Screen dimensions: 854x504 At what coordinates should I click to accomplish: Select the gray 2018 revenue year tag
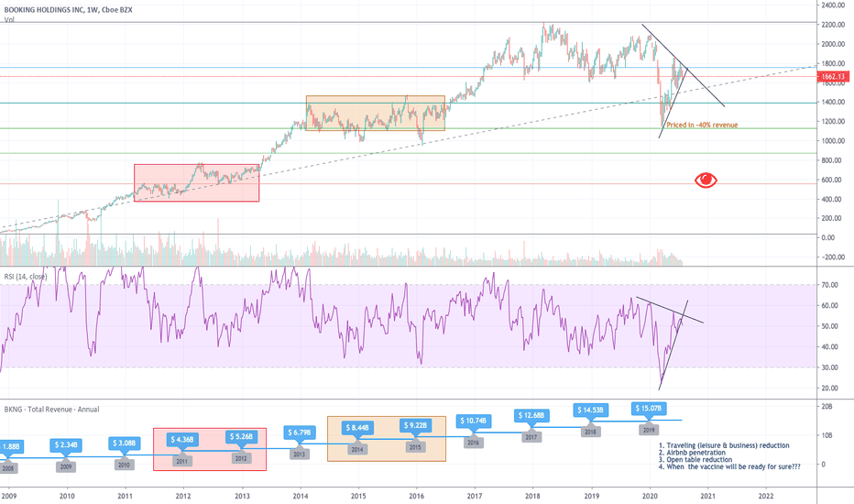point(590,432)
